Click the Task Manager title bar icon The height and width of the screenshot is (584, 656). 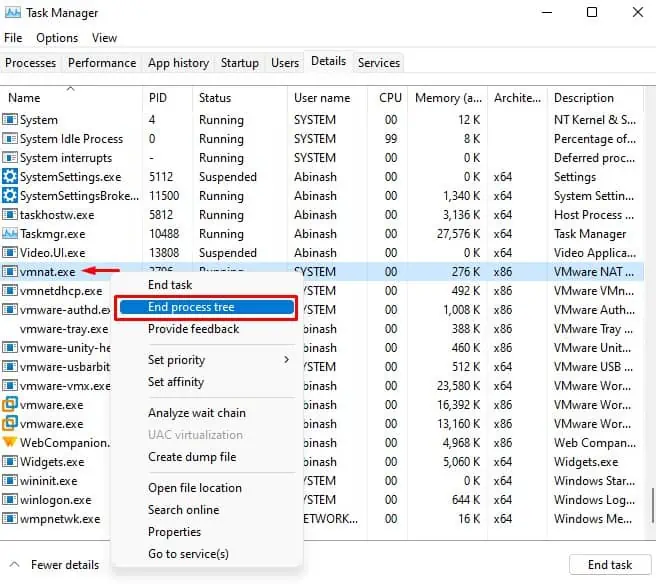point(13,13)
